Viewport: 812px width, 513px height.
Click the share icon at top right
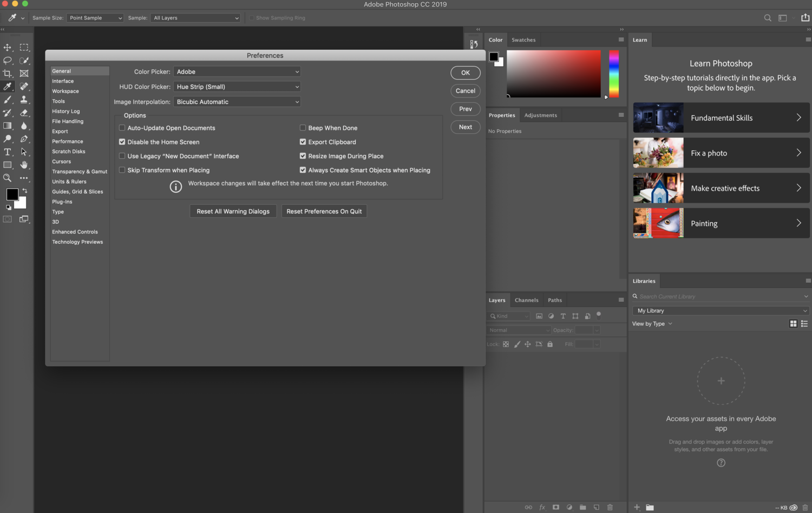(805, 17)
